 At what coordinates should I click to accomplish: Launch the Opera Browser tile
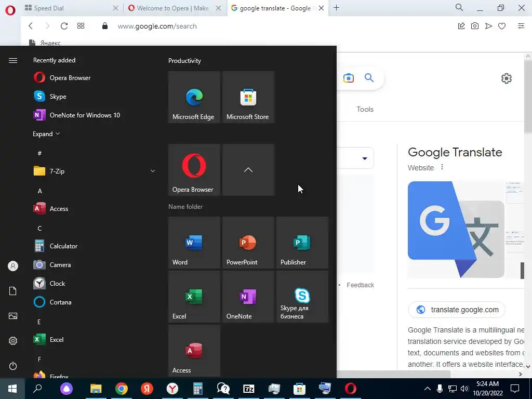pyautogui.click(x=194, y=170)
